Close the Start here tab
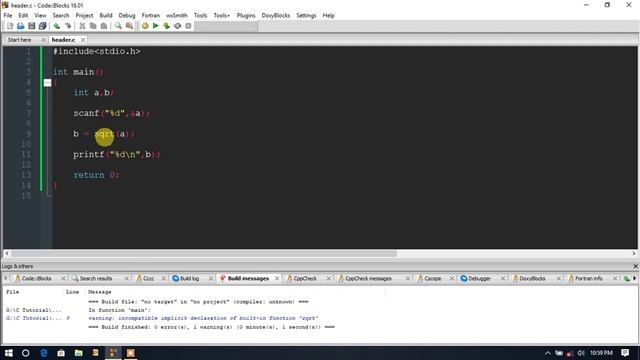The width and height of the screenshot is (640, 360). [x=44, y=40]
